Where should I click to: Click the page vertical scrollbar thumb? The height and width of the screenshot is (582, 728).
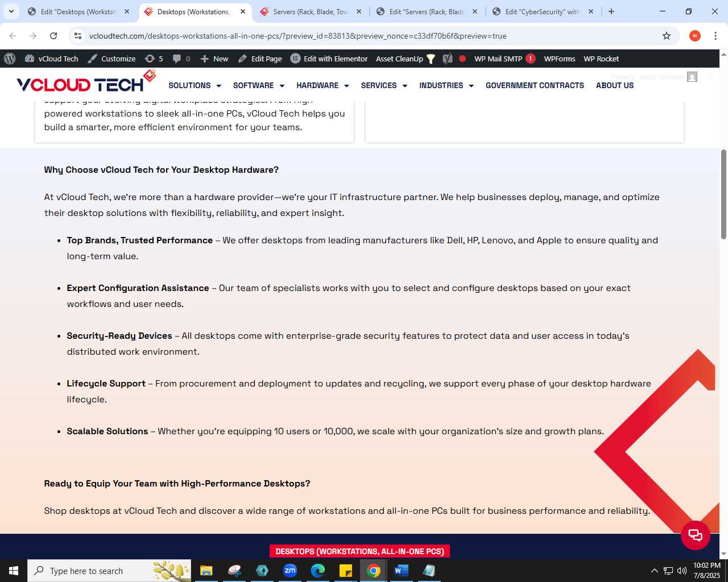tap(723, 194)
